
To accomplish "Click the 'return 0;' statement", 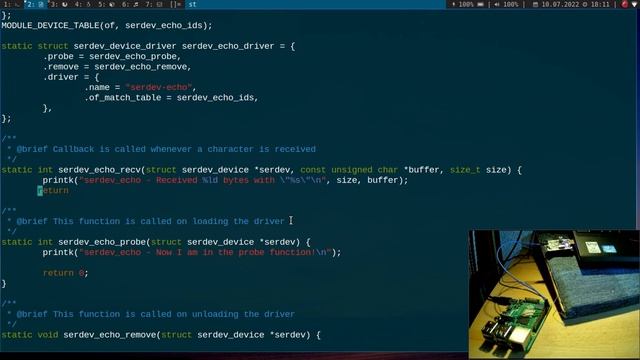I will tap(66, 273).
